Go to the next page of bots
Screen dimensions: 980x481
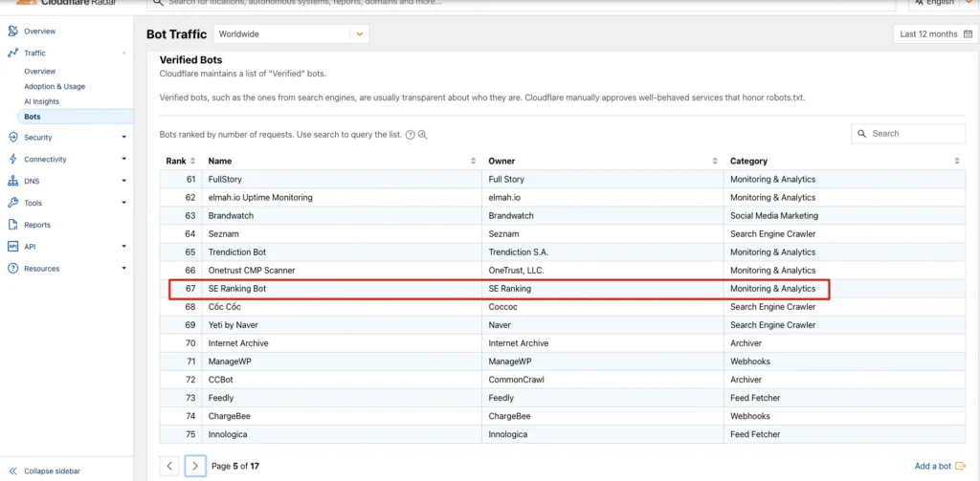(x=195, y=466)
